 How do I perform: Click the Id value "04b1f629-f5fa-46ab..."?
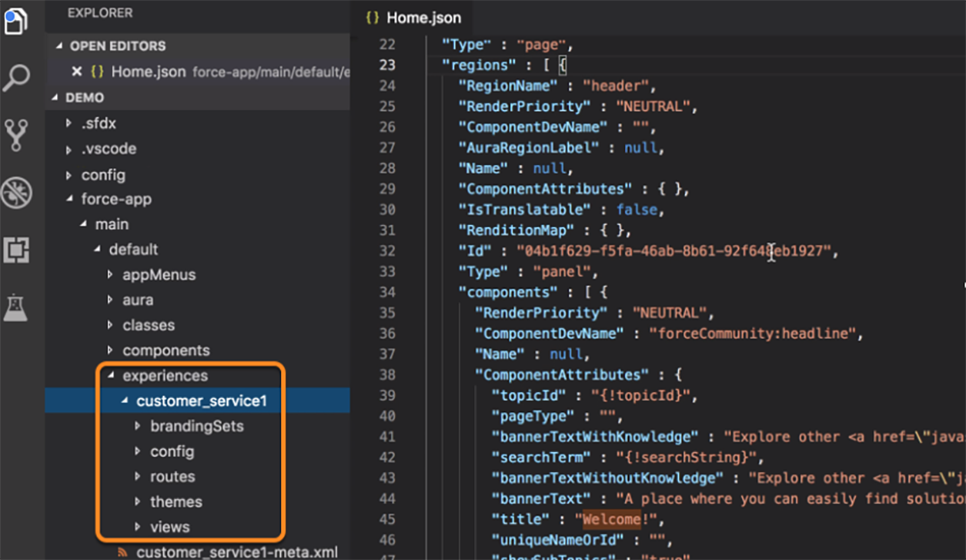pyautogui.click(x=674, y=251)
